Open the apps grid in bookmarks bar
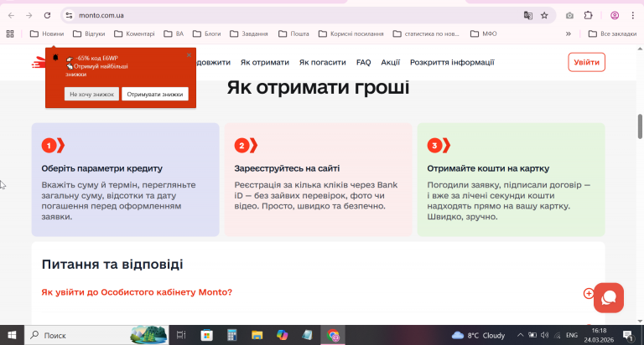Viewport: 644px width, 345px height. point(10,33)
